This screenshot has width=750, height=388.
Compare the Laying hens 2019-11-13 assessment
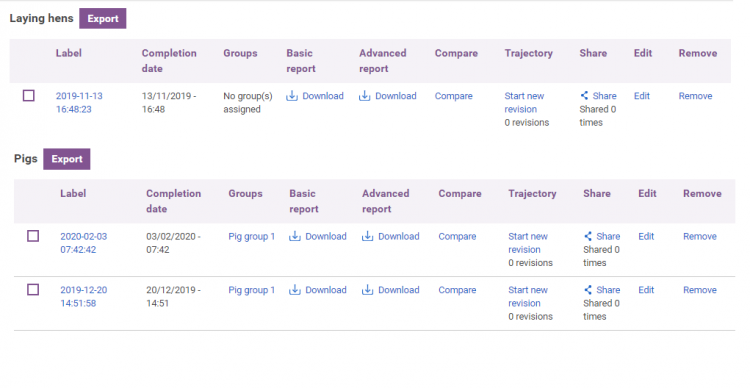click(453, 96)
